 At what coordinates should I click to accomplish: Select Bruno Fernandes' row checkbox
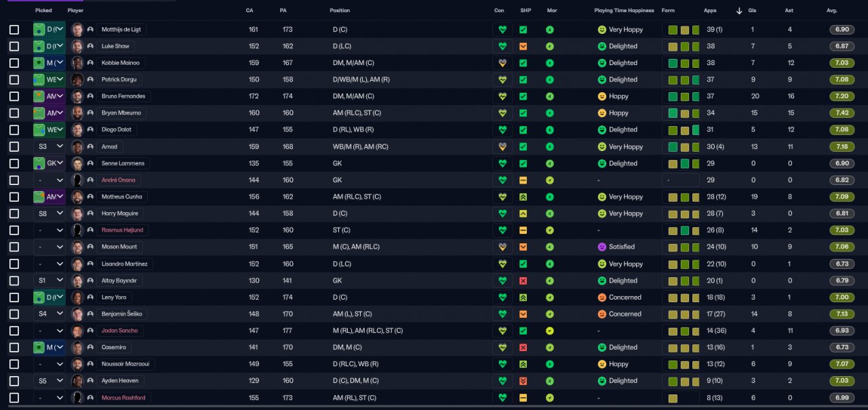coord(14,96)
